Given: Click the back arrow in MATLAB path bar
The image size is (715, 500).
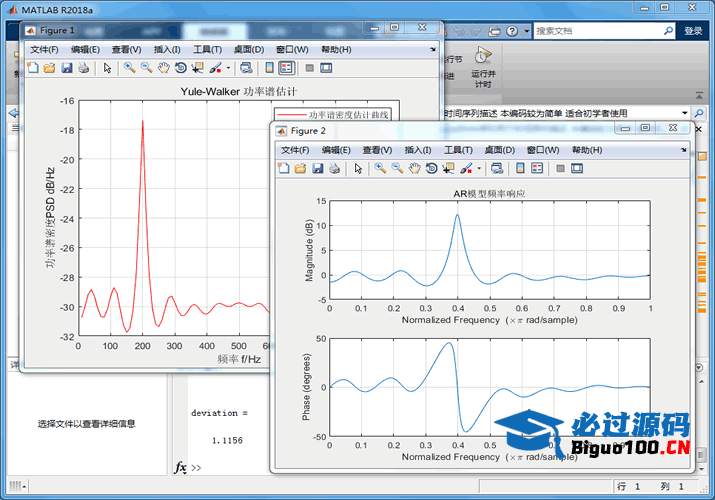Looking at the screenshot, I should tap(14, 113).
